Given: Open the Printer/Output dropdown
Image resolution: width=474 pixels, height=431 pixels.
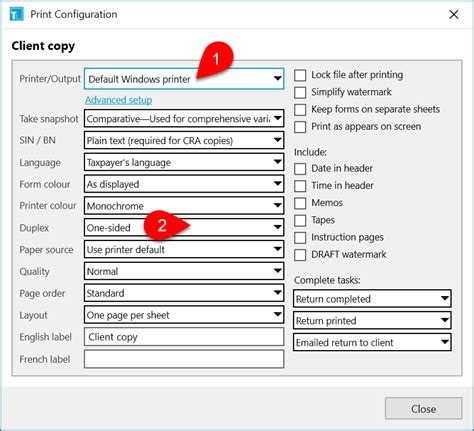Looking at the screenshot, I should pos(184,79).
